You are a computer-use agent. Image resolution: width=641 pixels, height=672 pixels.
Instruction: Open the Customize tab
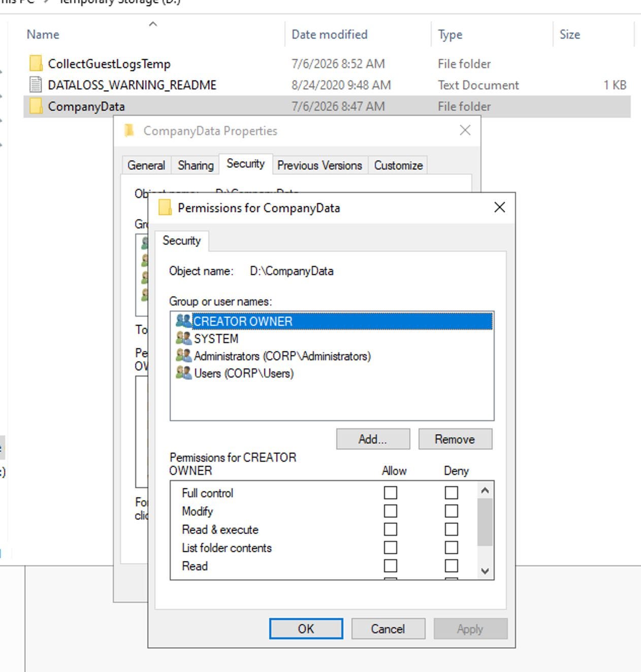point(398,165)
